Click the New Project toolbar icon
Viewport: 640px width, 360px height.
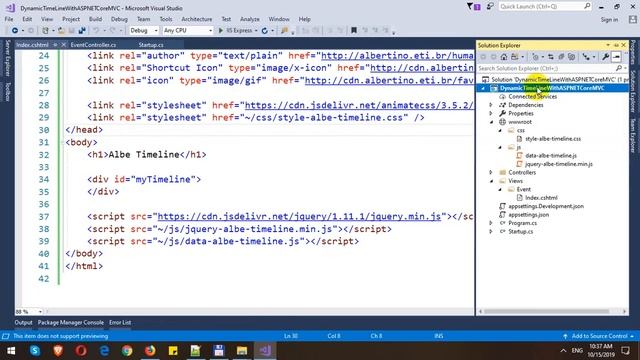(45, 31)
